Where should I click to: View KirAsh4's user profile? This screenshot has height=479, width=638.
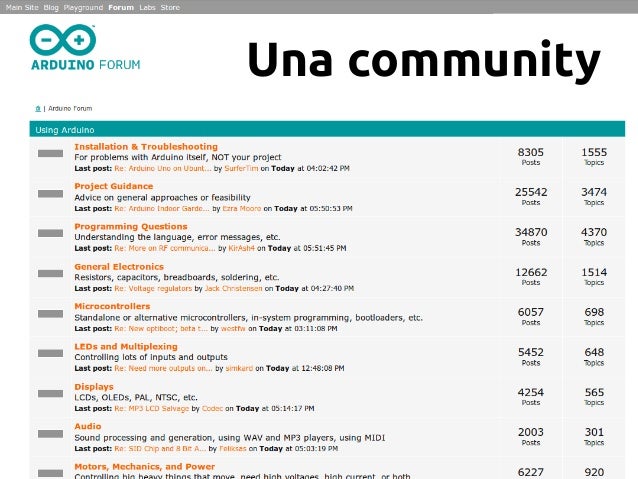241,248
